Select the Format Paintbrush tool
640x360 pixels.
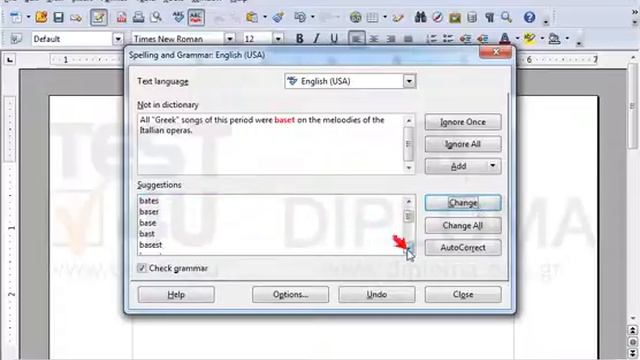[278, 17]
